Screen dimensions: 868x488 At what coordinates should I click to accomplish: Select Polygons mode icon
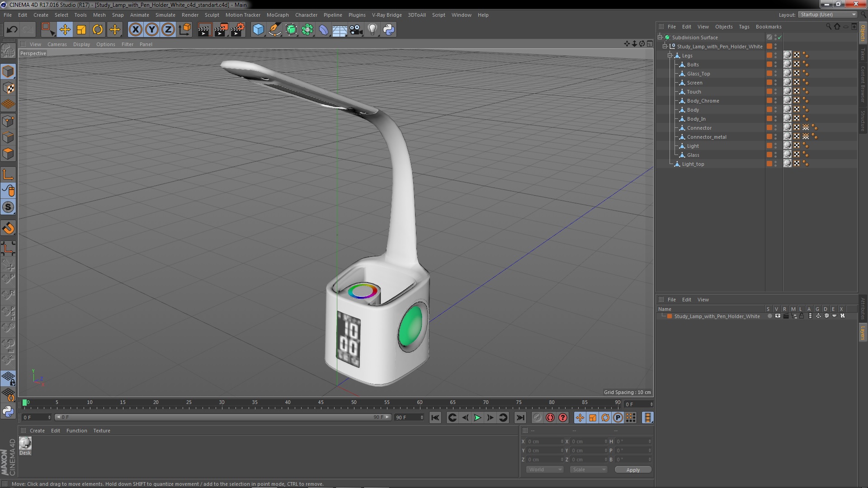(8, 154)
